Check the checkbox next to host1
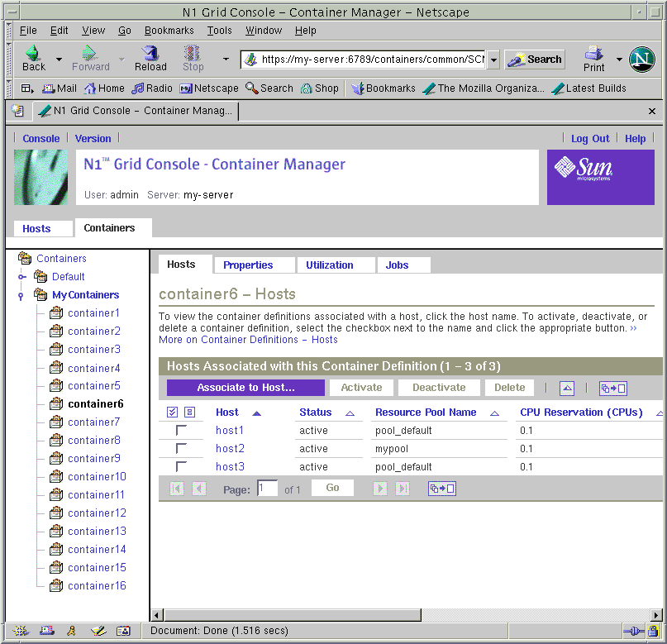The width and height of the screenshot is (667, 644). (x=180, y=430)
